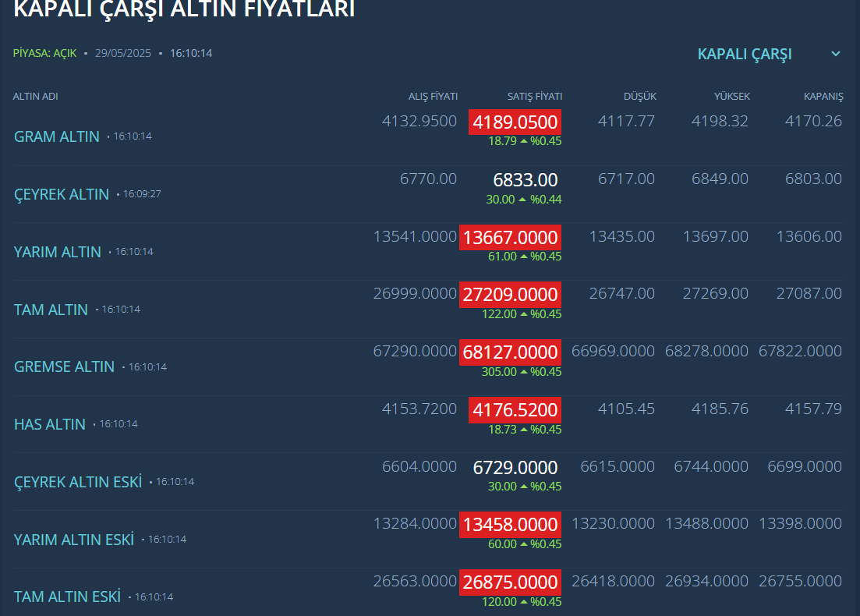The height and width of the screenshot is (616, 860).
Task: Click the chevron arrow beside KAPALI ÇARŞI
Action: (836, 54)
